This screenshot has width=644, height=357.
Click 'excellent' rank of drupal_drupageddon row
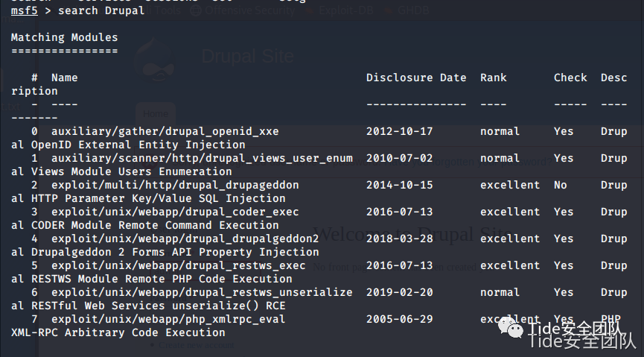pyautogui.click(x=510, y=185)
